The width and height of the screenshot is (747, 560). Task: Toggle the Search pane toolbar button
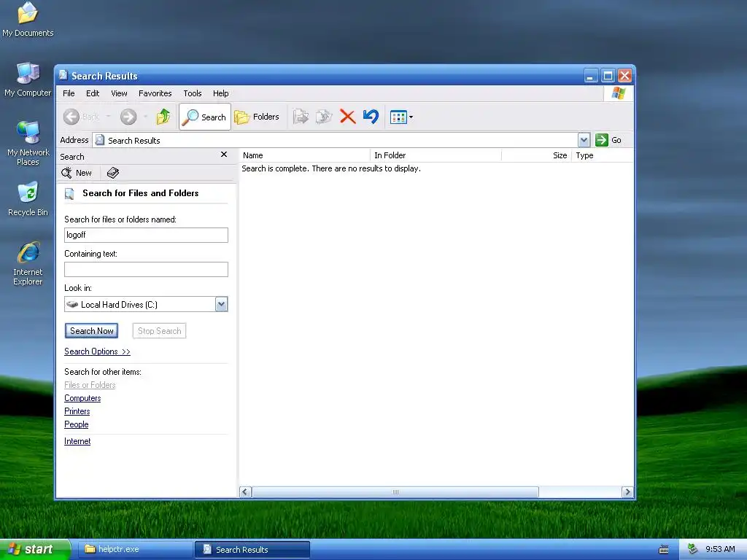[205, 117]
